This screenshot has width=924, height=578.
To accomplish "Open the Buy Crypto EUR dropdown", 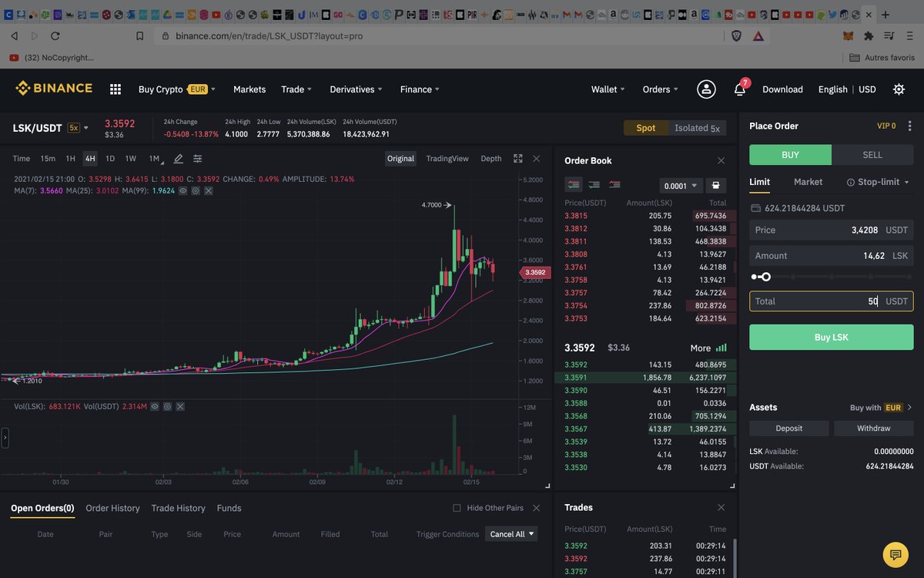I will click(x=176, y=89).
